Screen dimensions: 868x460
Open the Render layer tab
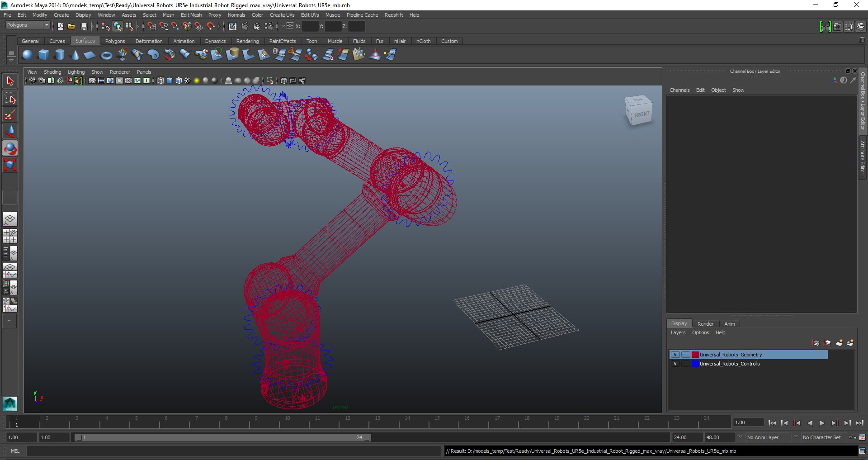click(x=705, y=324)
